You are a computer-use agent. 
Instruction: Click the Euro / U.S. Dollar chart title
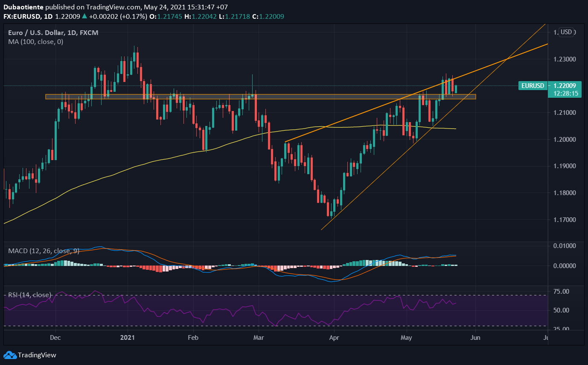point(53,32)
